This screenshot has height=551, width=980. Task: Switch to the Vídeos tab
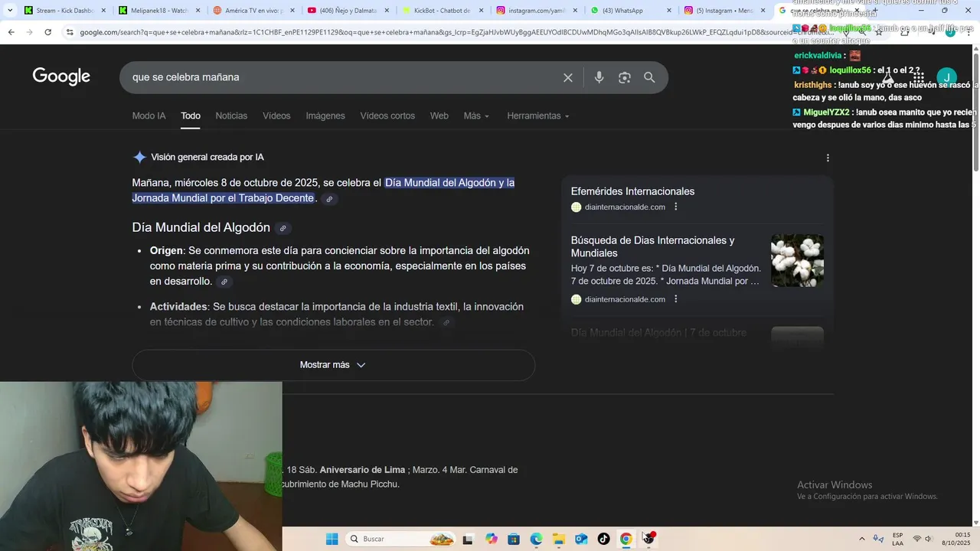click(x=276, y=116)
